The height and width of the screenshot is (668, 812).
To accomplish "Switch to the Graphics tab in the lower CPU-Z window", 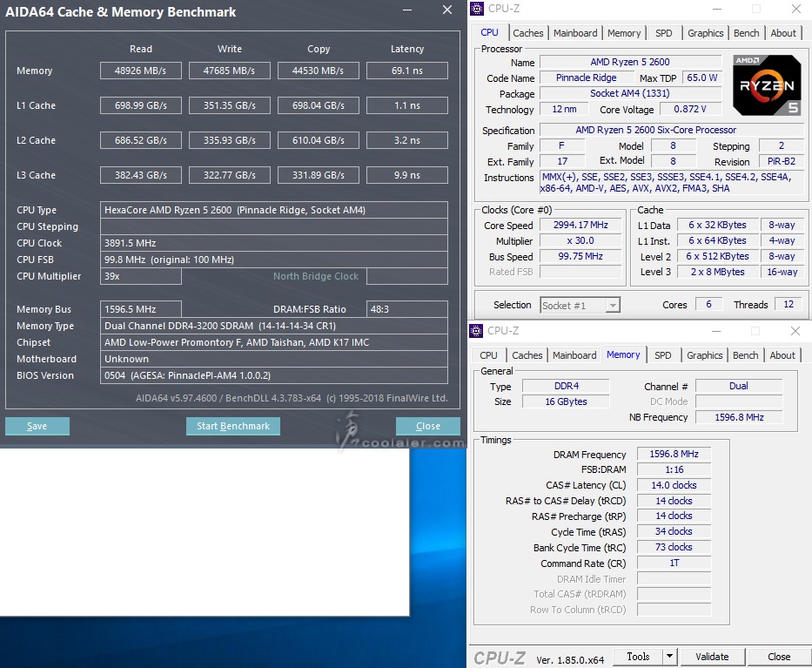I will tap(704, 355).
